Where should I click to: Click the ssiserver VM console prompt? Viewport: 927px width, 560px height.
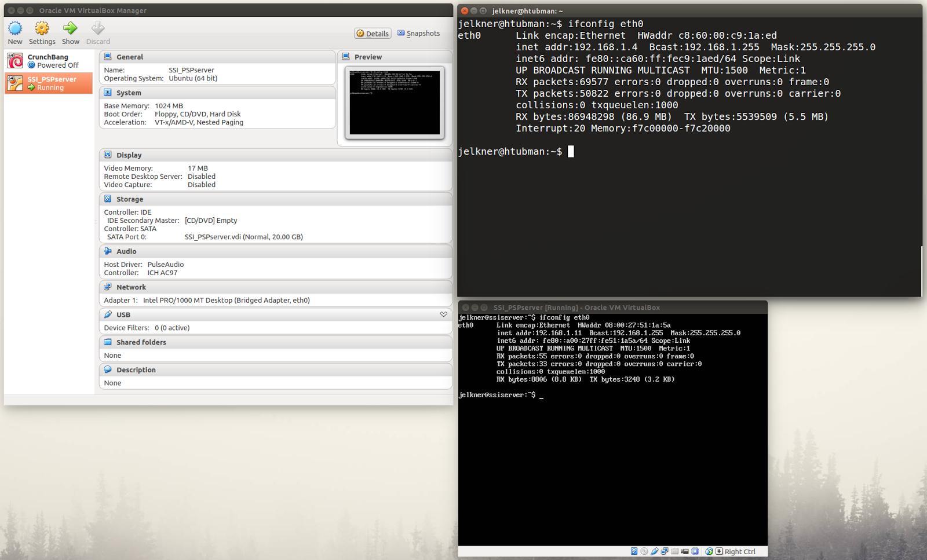pos(501,395)
